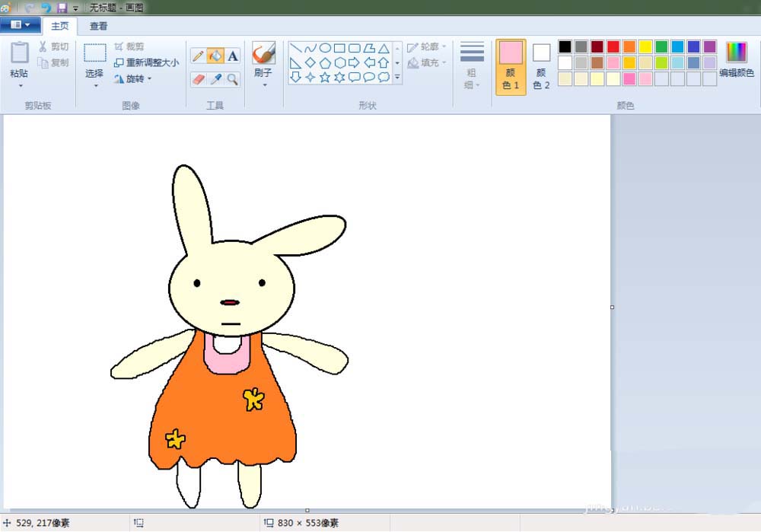Select the Magnifier tool
Viewport: 761px width, 532px height.
point(233,78)
